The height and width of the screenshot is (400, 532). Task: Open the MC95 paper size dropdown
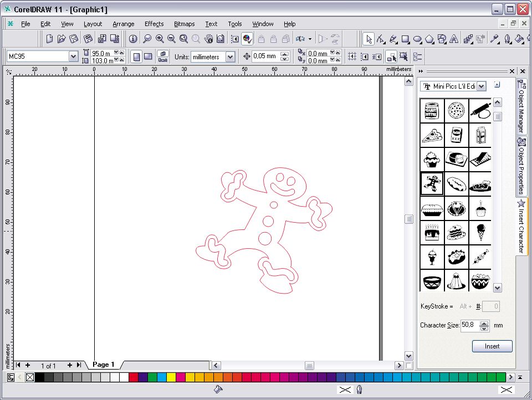point(73,57)
